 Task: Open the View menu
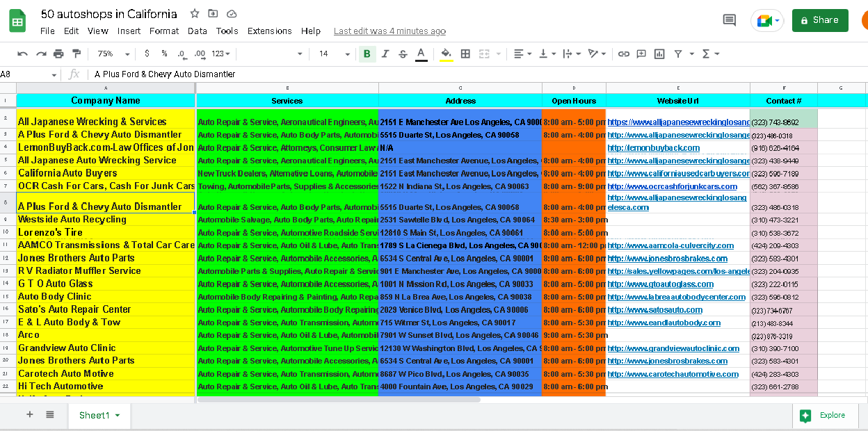(x=98, y=31)
